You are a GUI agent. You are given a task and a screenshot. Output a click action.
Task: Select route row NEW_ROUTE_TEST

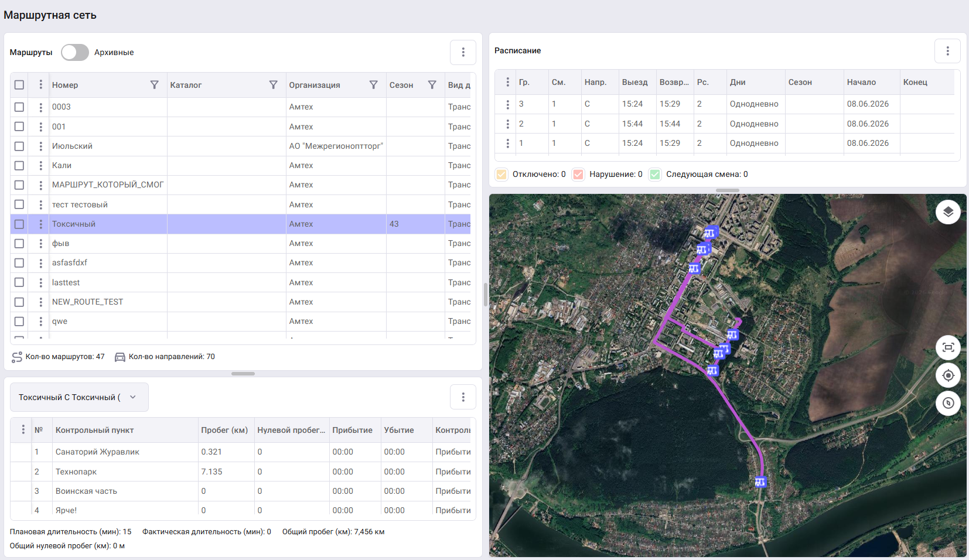pos(240,302)
